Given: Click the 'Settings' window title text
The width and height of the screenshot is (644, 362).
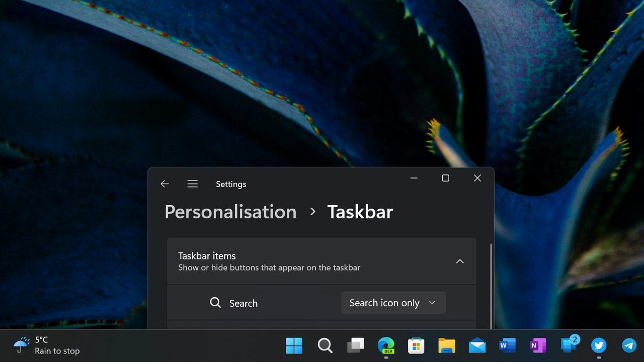Looking at the screenshot, I should 231,184.
